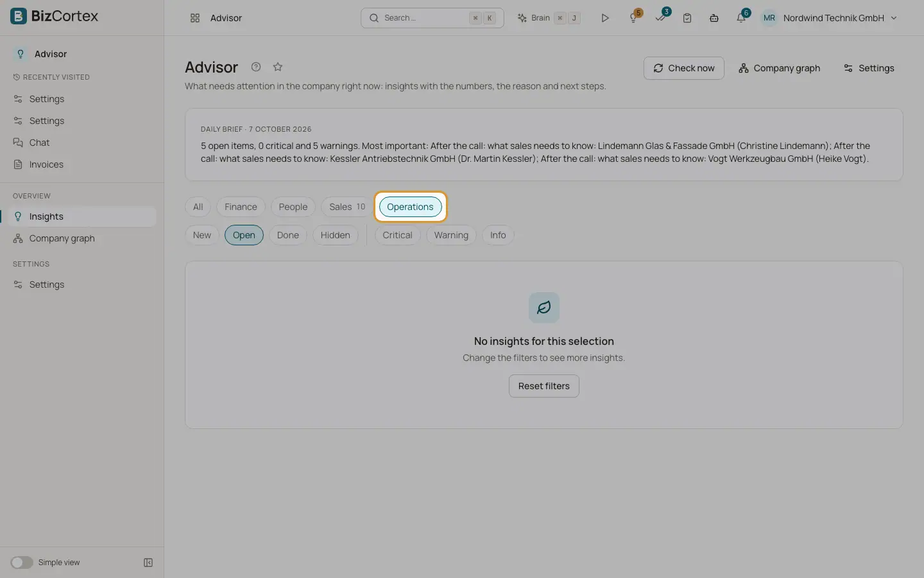Click the Search input field
Viewport: 924px width, 578px height.
coord(432,18)
